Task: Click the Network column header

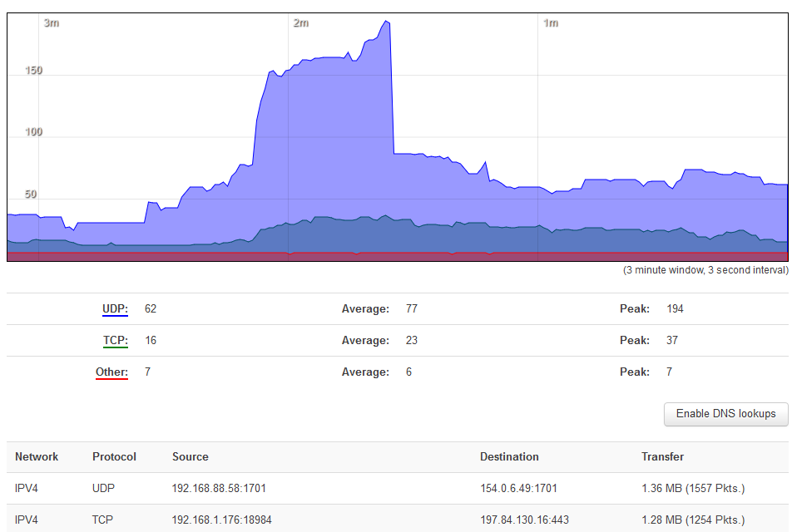Action: [x=37, y=457]
